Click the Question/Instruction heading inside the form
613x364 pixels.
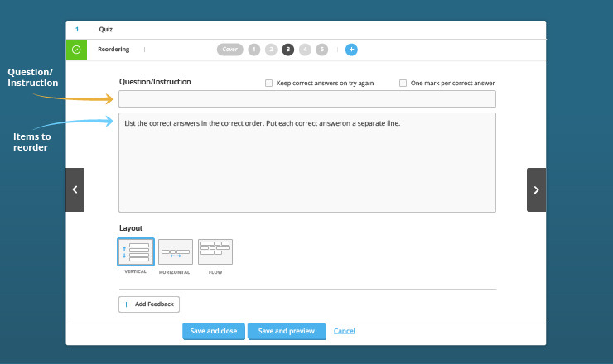point(155,82)
